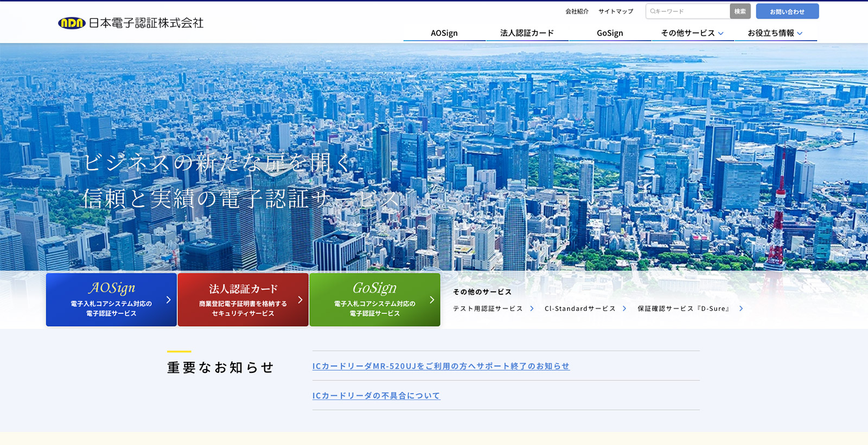Open the 会社紹介 link
This screenshot has height=445, width=868.
click(577, 11)
